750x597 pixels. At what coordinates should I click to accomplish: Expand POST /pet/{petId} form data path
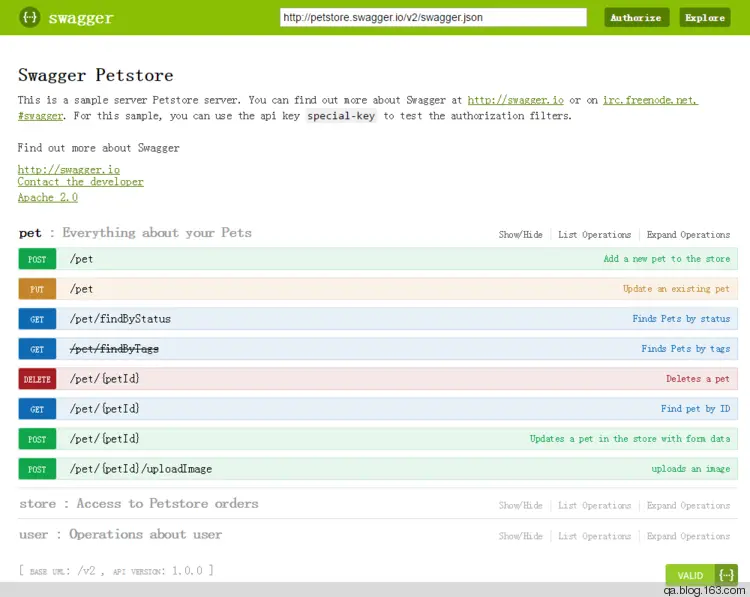point(105,439)
